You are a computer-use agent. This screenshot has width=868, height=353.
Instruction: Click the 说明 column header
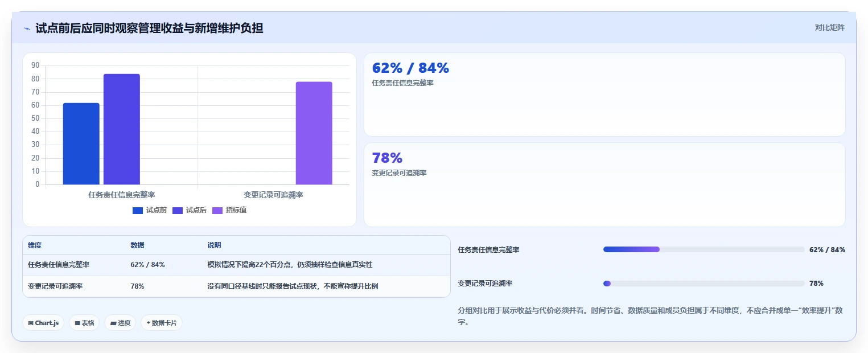214,245
